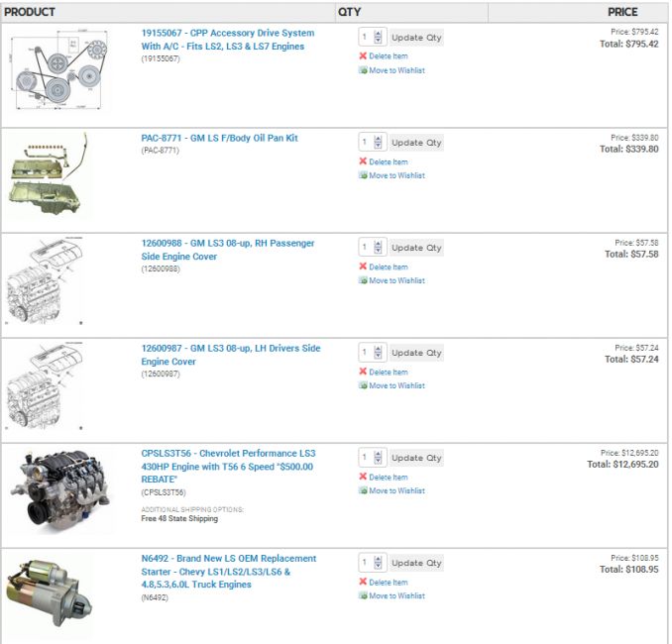This screenshot has width=672, height=644.
Task: Click the oil pan kit product thumbnail
Action: click(48, 174)
